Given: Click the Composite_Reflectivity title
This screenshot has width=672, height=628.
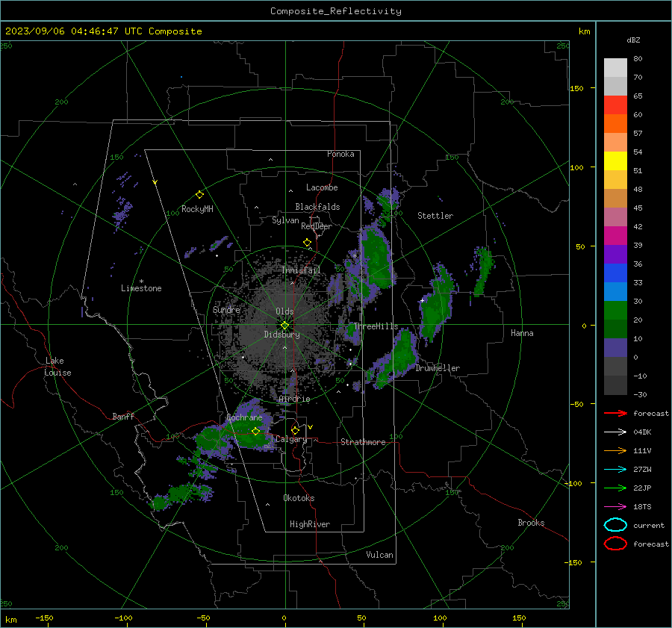Looking at the screenshot, I should click(x=335, y=11).
